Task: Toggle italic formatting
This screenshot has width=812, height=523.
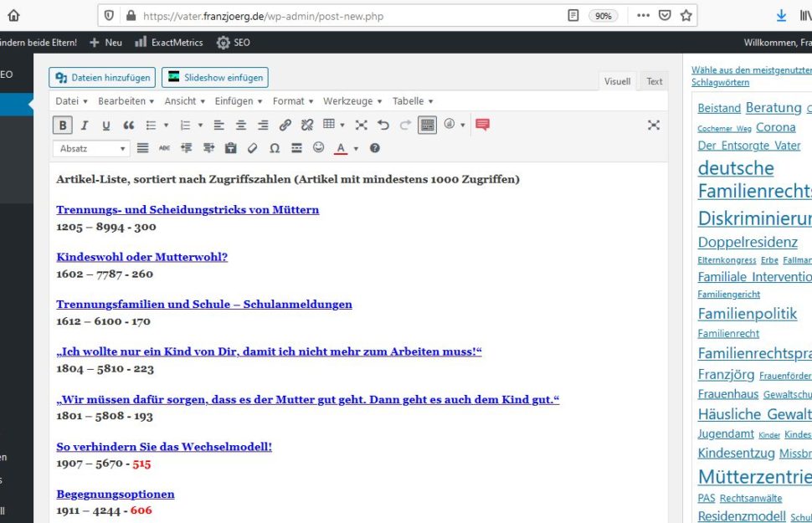Action: 85,125
